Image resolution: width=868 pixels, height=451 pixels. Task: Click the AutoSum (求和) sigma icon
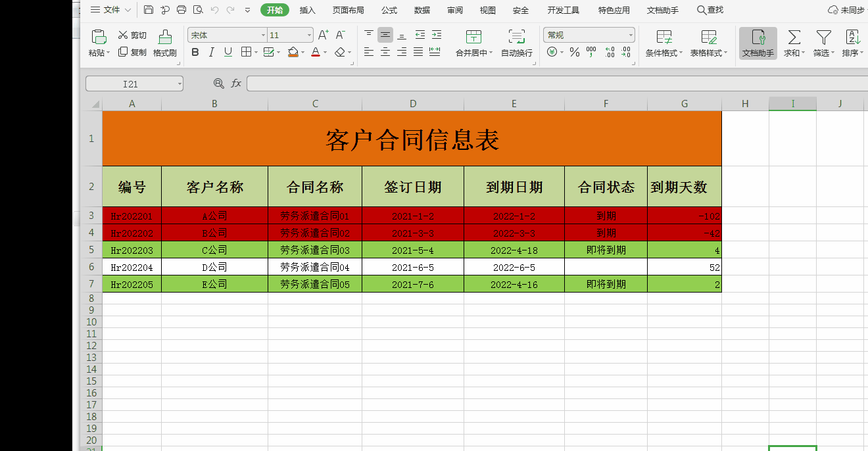(x=794, y=37)
